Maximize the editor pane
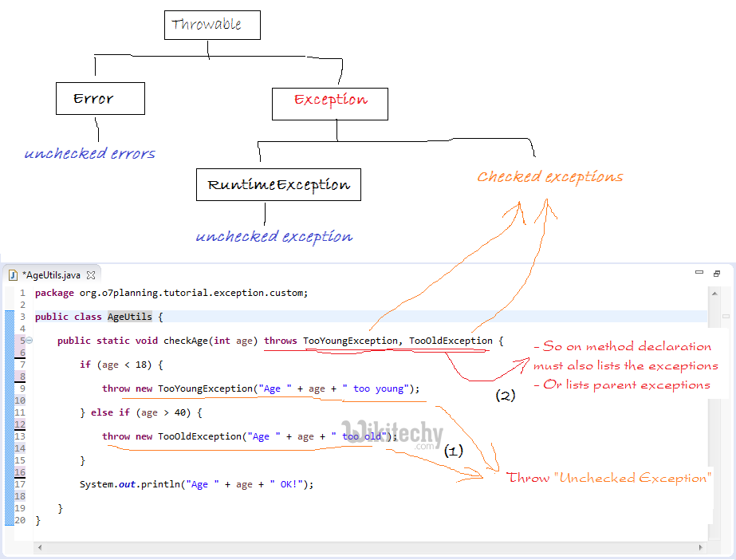Image resolution: width=736 pixels, height=560 pixels. 717,274
